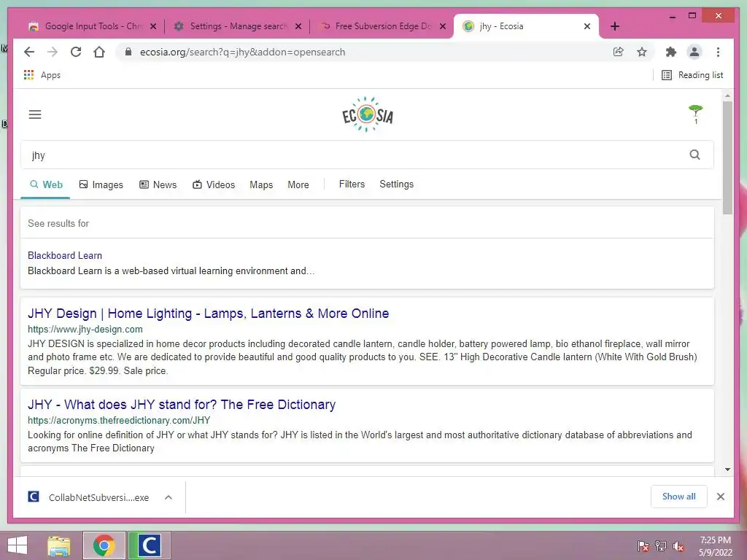Share this page using share icon
Viewport: 747px width, 560px height.
[619, 52]
